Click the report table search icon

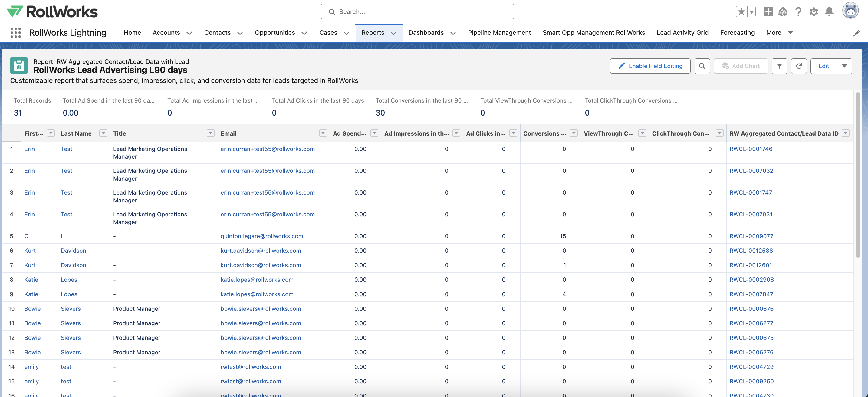tap(702, 66)
